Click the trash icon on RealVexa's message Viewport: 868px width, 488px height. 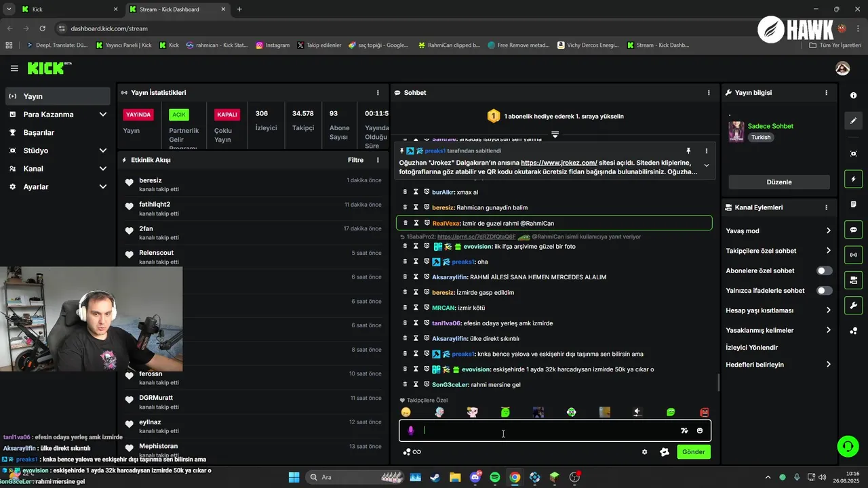pos(405,223)
